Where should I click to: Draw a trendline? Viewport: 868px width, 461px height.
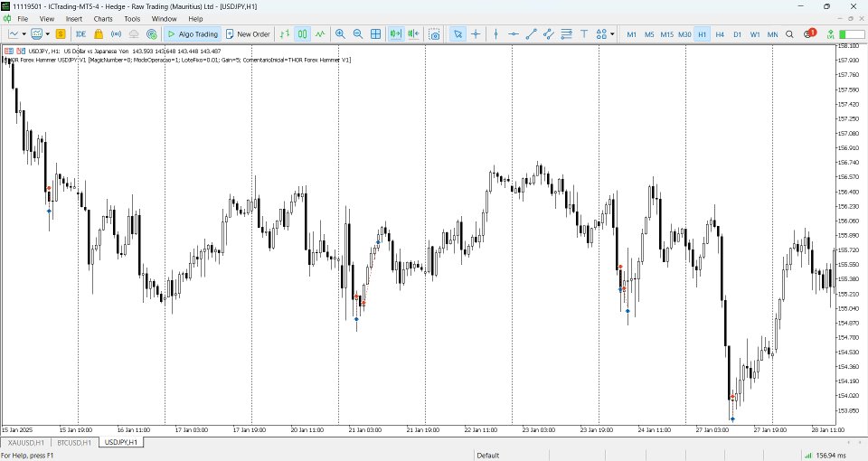point(531,33)
